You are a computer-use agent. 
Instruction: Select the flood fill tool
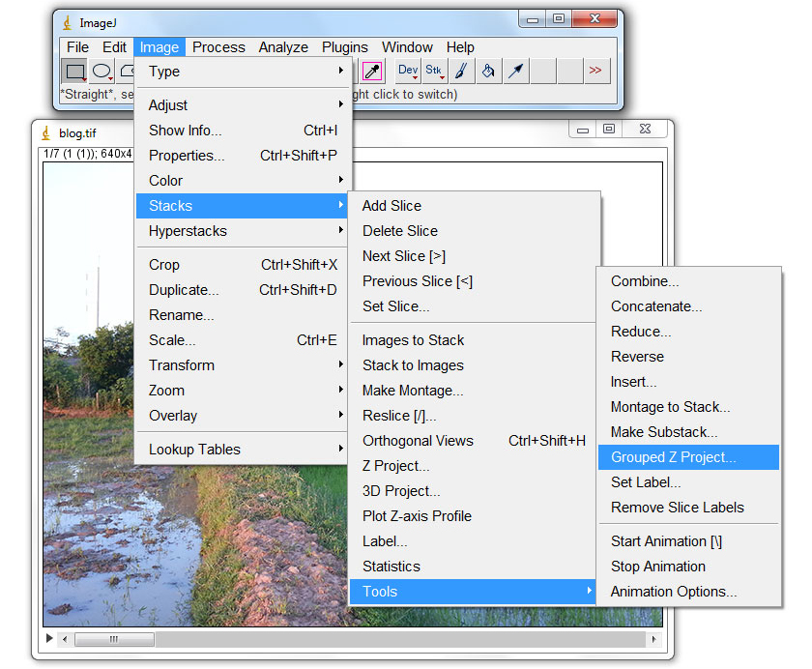(x=488, y=71)
